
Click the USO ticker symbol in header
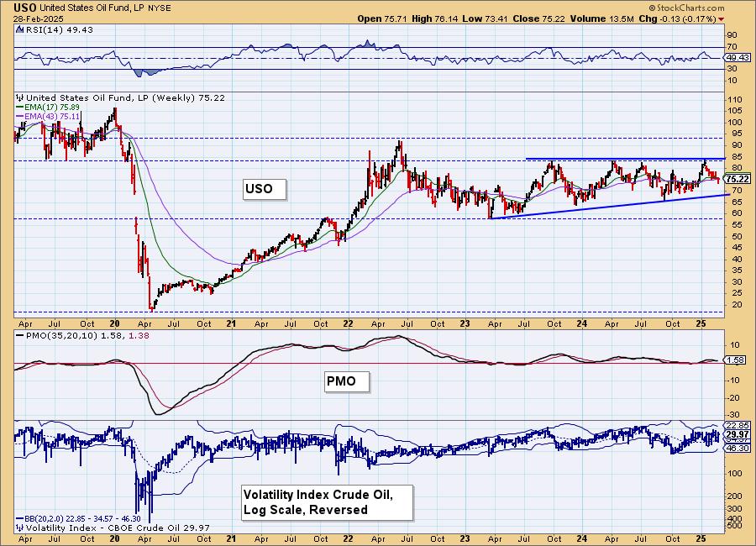coord(25,8)
